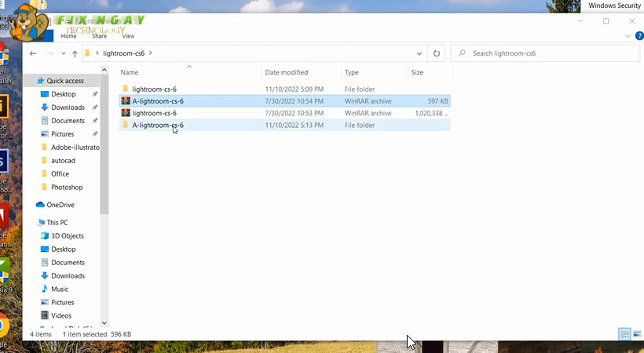Open the recent locations dropdown arrow
The width and height of the screenshot is (644, 353).
62,53
